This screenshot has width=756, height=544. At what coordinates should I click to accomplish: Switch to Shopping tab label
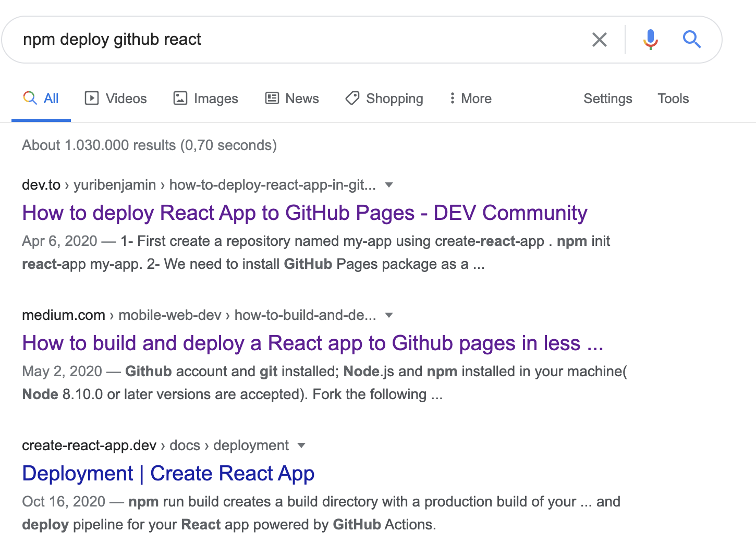pos(395,98)
